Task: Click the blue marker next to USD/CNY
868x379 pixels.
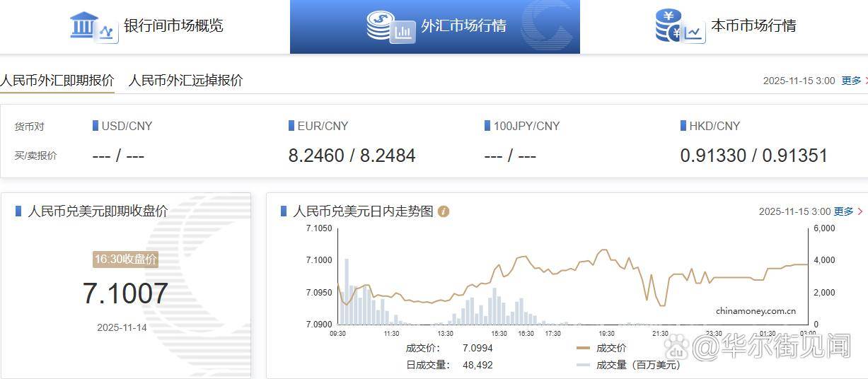Action: [96, 126]
